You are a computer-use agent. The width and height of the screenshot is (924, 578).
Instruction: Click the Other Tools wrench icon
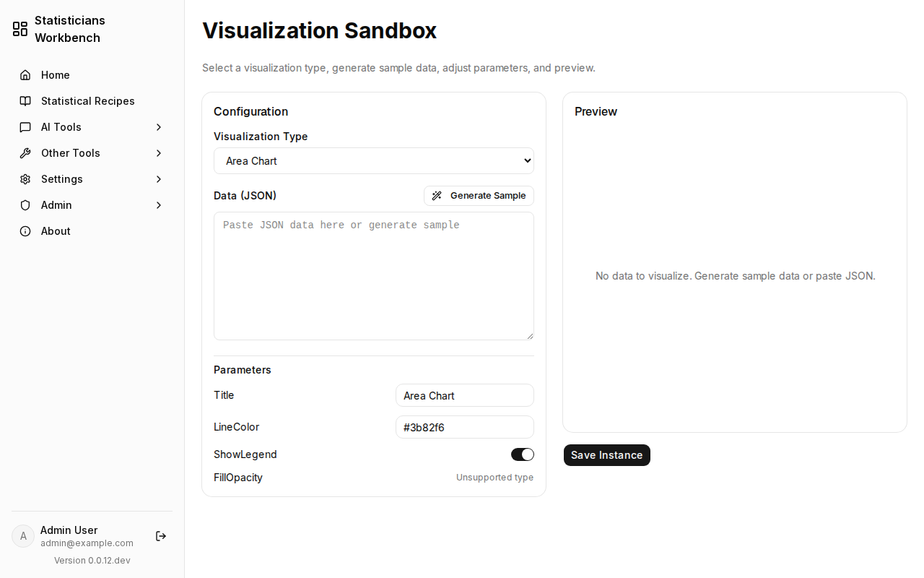25,153
